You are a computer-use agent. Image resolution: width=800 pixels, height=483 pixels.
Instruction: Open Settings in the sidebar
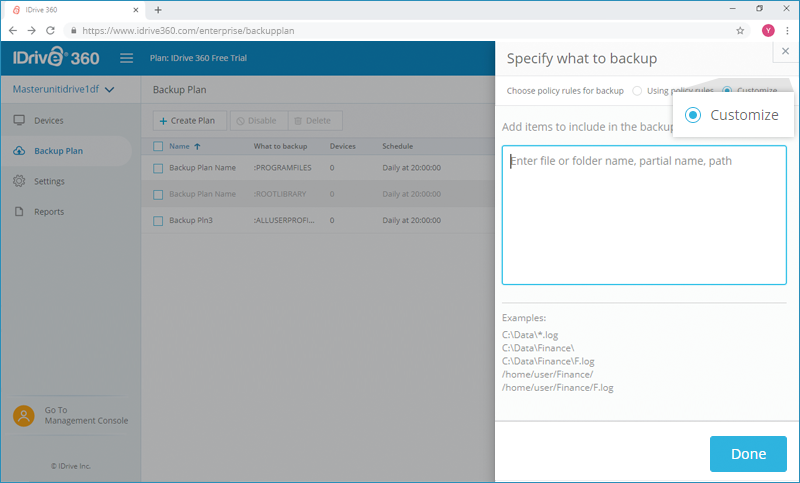49,181
